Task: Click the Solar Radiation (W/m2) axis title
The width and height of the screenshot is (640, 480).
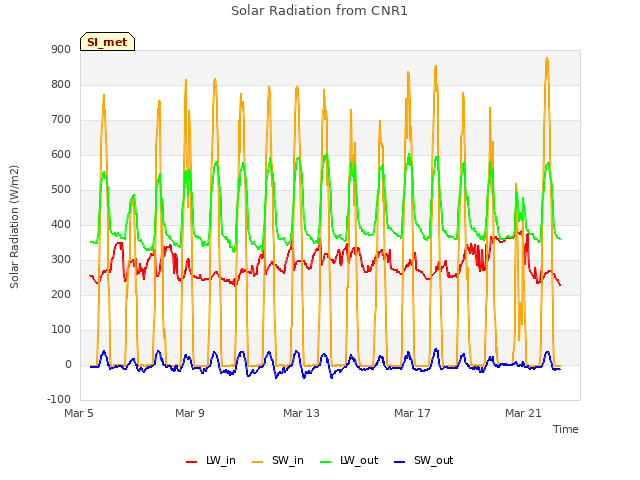Action: 14,227
